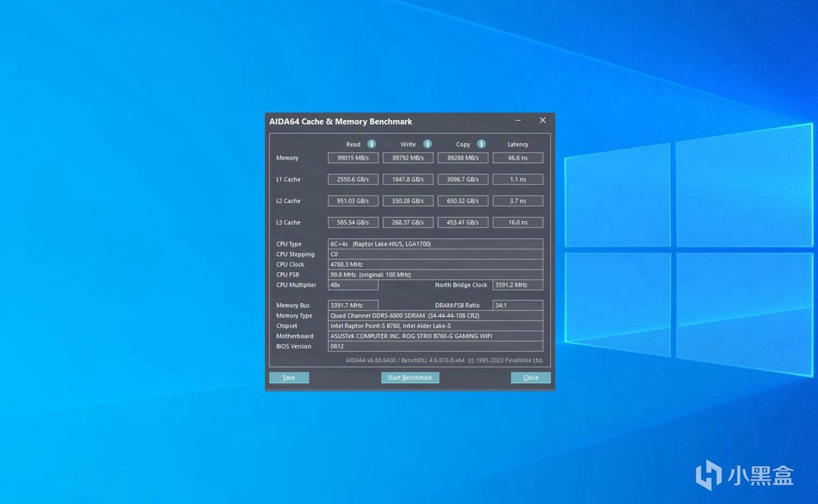Select the L2 Cache Latency value 3.7 ns
Screen dimensions: 818x504
518,201
